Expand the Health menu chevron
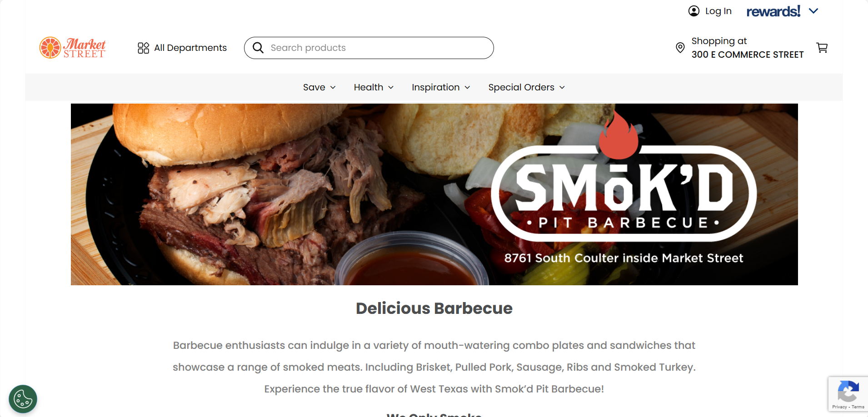The image size is (868, 417). (x=391, y=87)
